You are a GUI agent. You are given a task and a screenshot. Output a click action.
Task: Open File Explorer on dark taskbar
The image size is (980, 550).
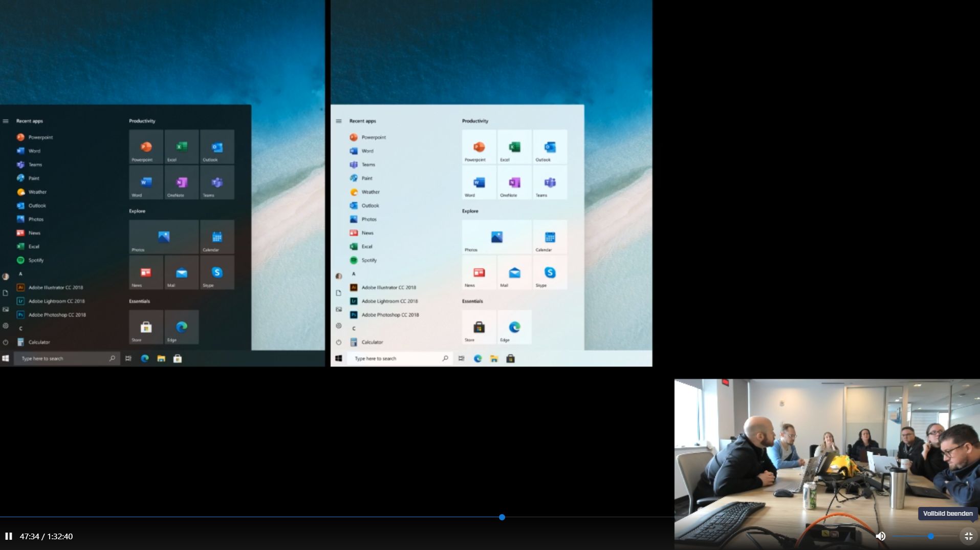[161, 358]
